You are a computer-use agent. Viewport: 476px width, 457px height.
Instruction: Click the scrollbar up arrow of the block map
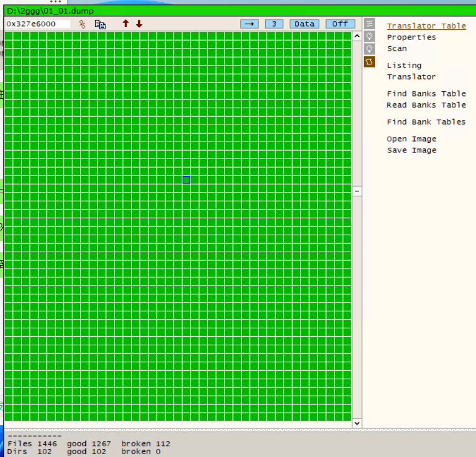(357, 36)
